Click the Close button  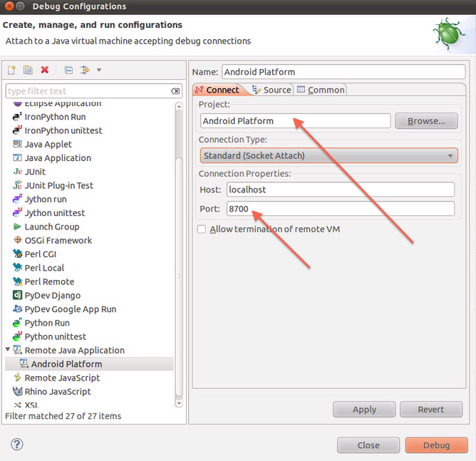[368, 445]
